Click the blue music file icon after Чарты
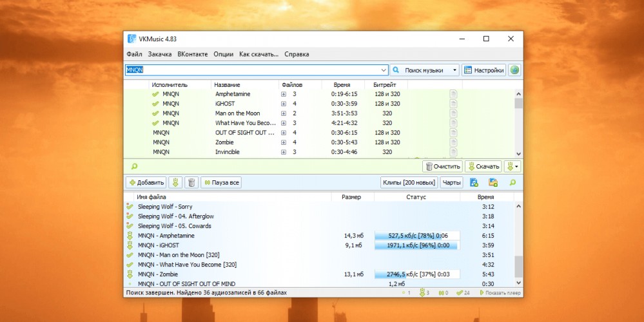This screenshot has width=644, height=322. pos(474,182)
